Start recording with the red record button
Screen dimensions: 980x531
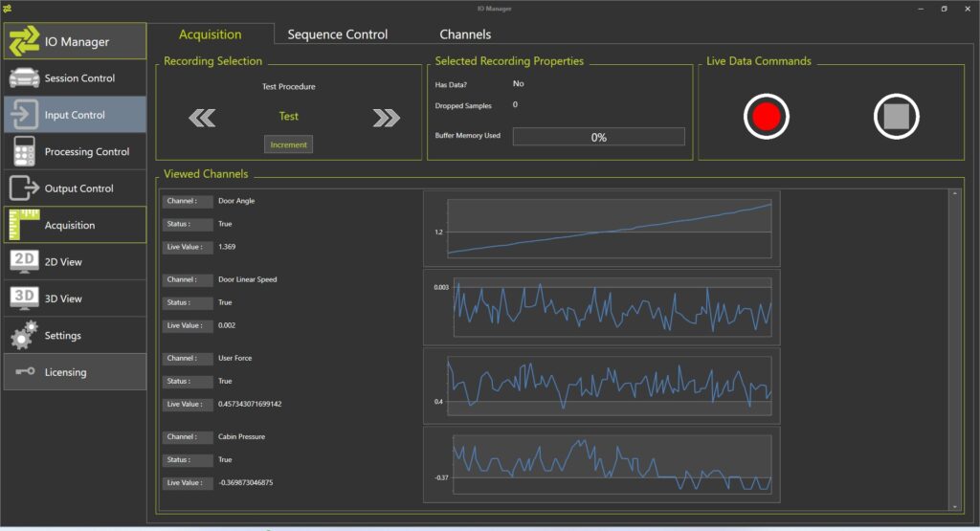(767, 117)
